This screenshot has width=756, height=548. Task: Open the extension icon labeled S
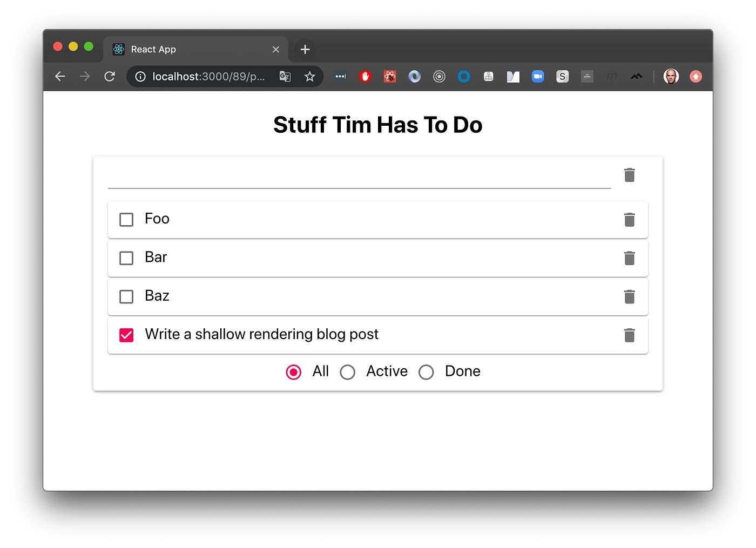pyautogui.click(x=562, y=76)
